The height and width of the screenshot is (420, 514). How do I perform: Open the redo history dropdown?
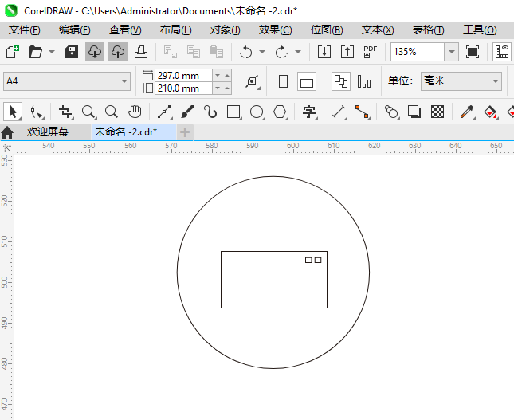[x=298, y=52]
